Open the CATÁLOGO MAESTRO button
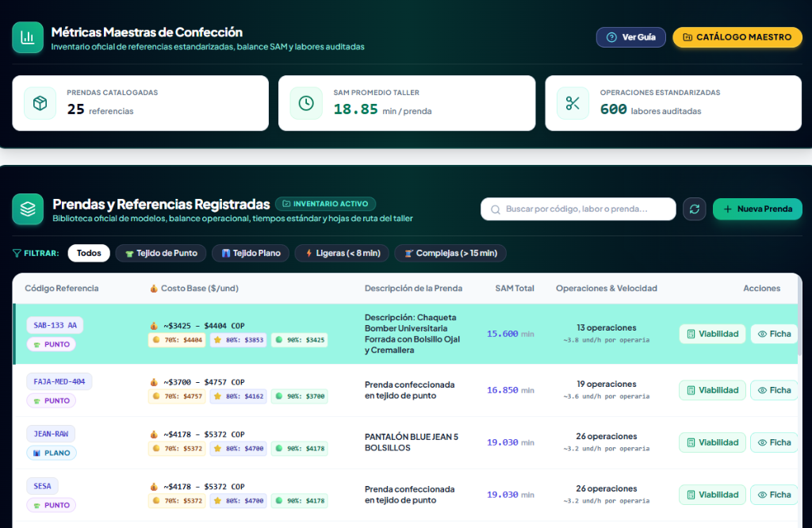 (x=737, y=37)
